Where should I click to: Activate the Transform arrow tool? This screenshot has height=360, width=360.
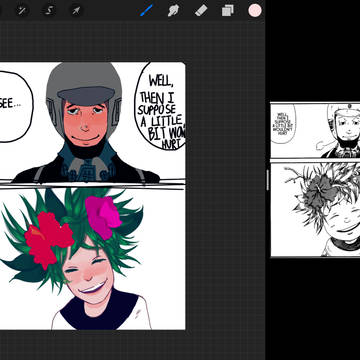[x=76, y=11]
